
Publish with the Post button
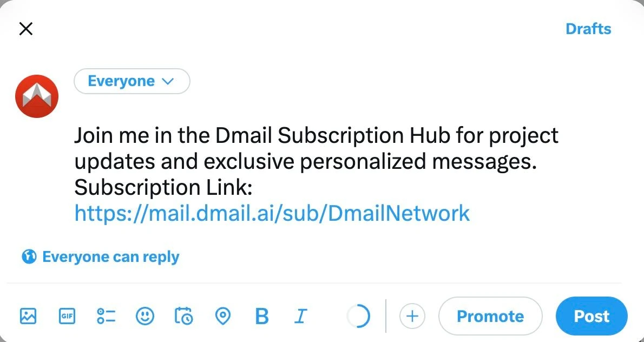[592, 316]
